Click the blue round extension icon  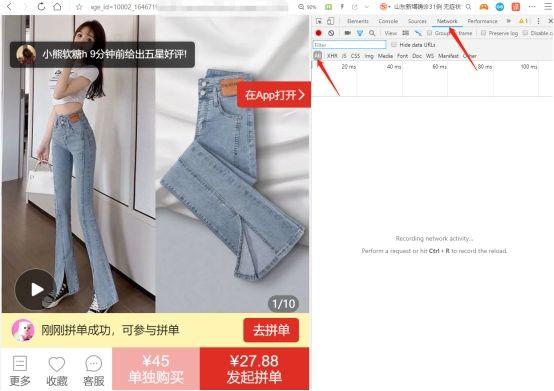pyautogui.click(x=500, y=7)
